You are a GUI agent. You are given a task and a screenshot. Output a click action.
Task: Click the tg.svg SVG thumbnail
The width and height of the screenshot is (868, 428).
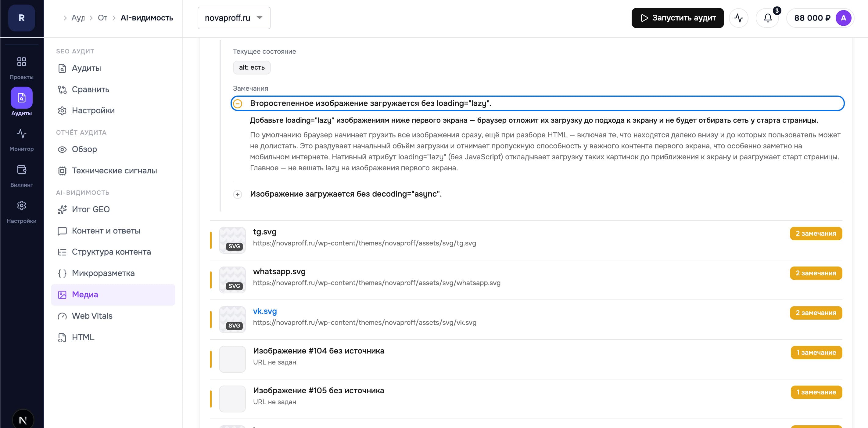point(232,240)
